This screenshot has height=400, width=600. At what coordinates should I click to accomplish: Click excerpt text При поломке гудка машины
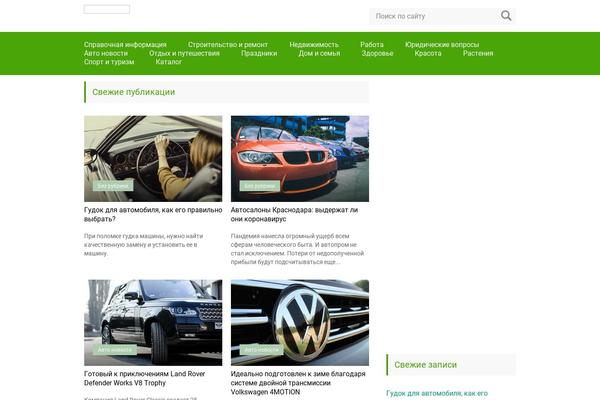(143, 245)
